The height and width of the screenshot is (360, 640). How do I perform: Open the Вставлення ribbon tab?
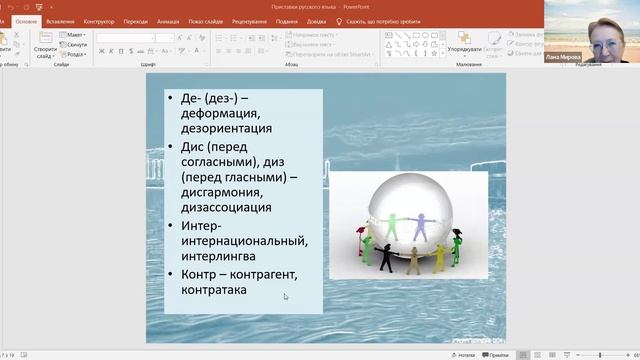(x=60, y=22)
